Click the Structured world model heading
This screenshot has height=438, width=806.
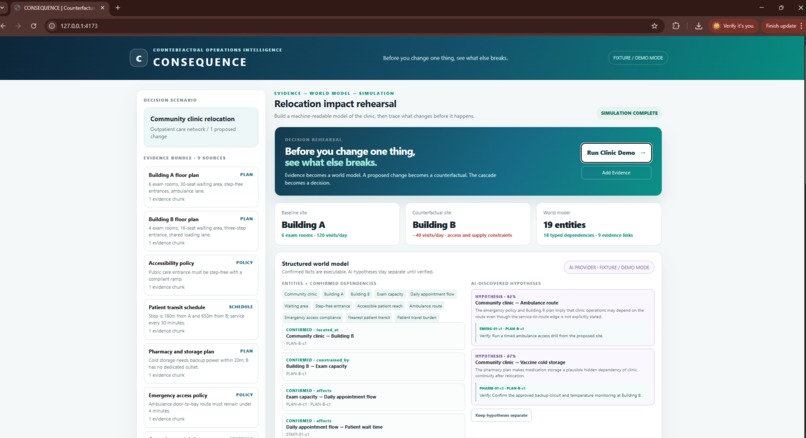click(x=315, y=263)
